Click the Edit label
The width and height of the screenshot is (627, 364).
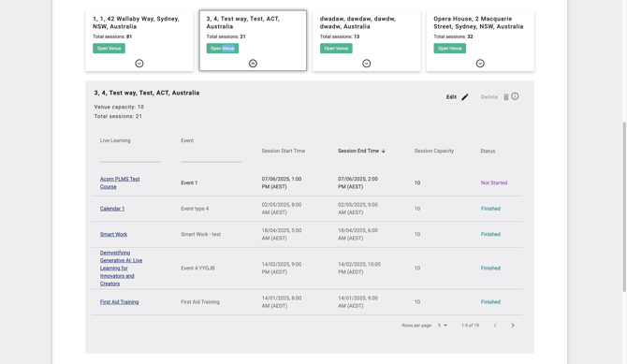pos(451,96)
